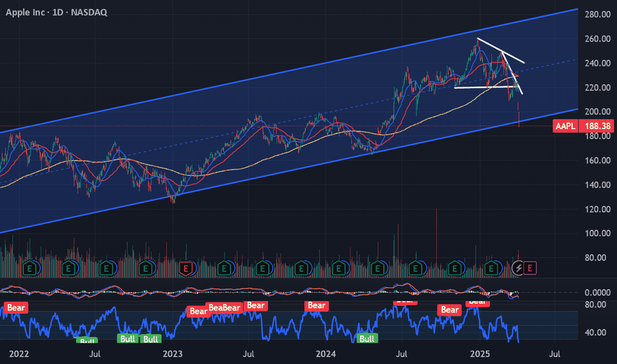Click the 2022 label on the time axis
This screenshot has height=364, width=617.
(x=19, y=354)
